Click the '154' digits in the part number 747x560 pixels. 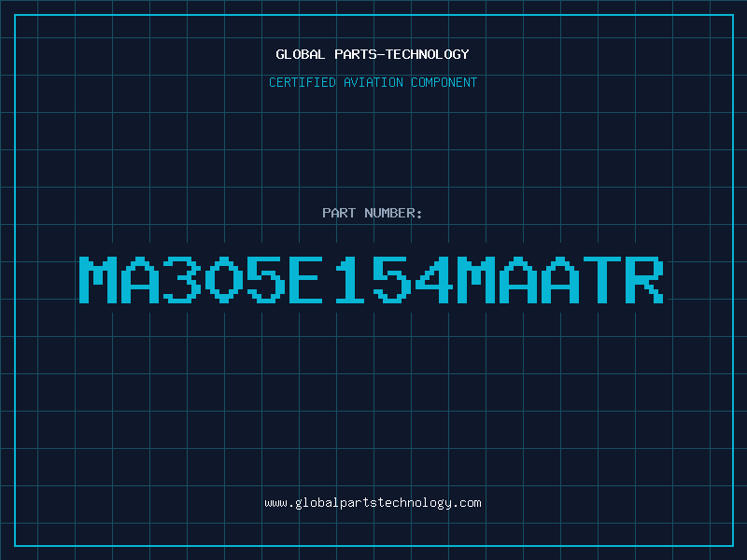[393, 280]
